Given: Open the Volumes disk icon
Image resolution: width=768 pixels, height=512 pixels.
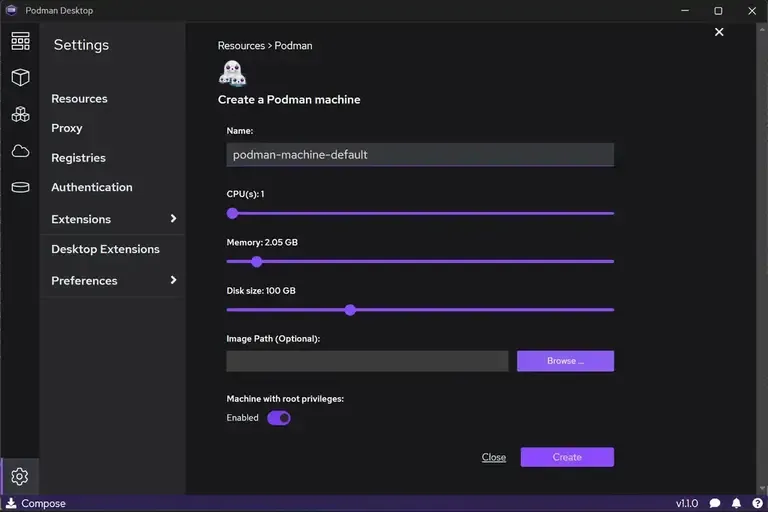Looking at the screenshot, I should (20, 187).
